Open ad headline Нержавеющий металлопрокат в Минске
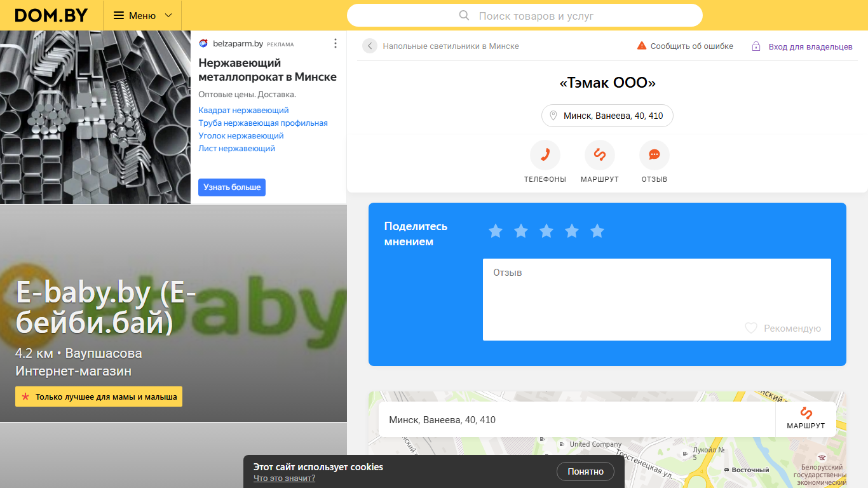The height and width of the screenshot is (488, 868). click(x=268, y=70)
